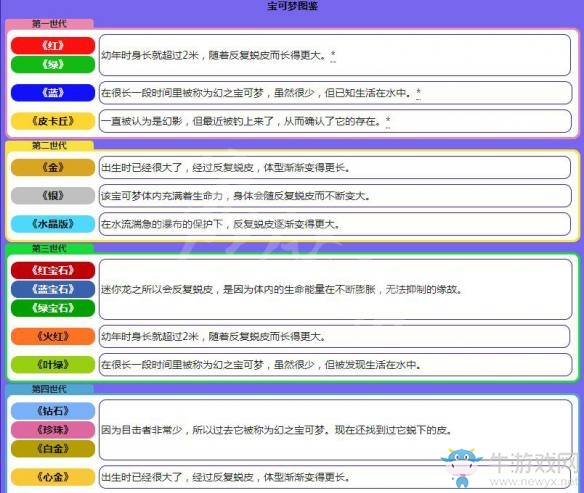Click the asterisk note after 已知生活在水中
Screen dimensions: 584x493
tap(419, 93)
